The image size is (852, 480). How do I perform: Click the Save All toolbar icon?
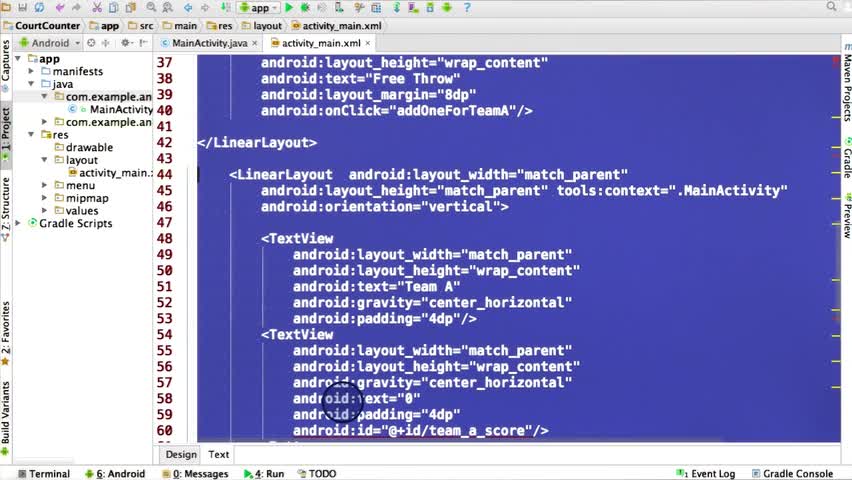click(22, 8)
